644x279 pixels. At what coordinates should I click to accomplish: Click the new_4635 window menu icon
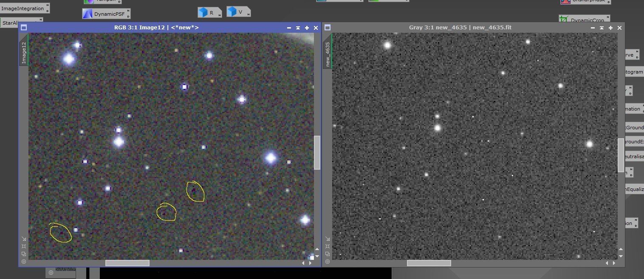pyautogui.click(x=327, y=28)
